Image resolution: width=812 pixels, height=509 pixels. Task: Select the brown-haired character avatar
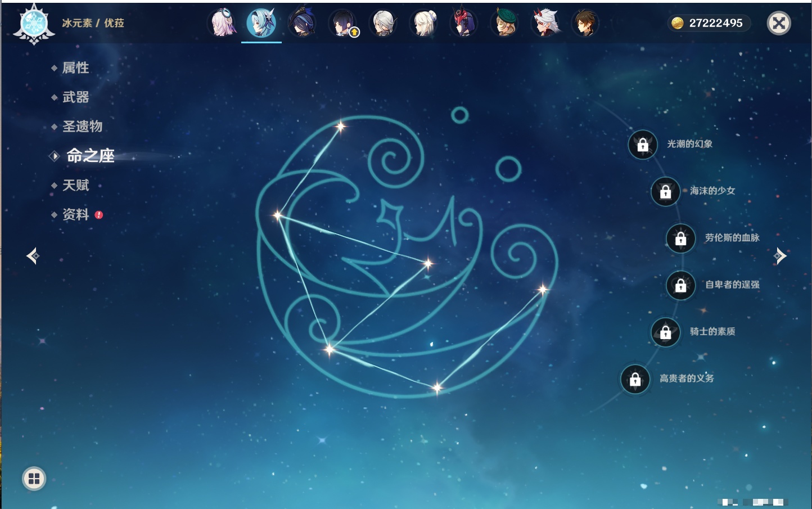(586, 23)
